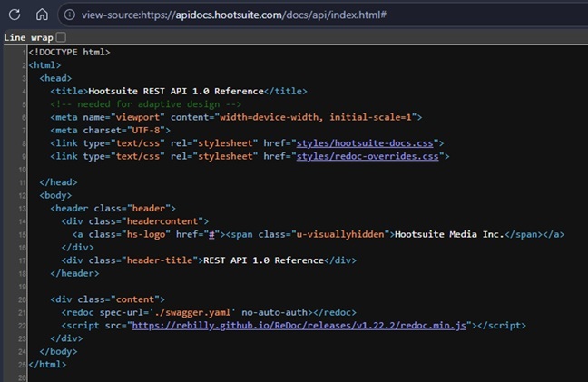Click the <div class="content"> line
Image resolution: width=588 pixels, height=382 pixels.
108,299
